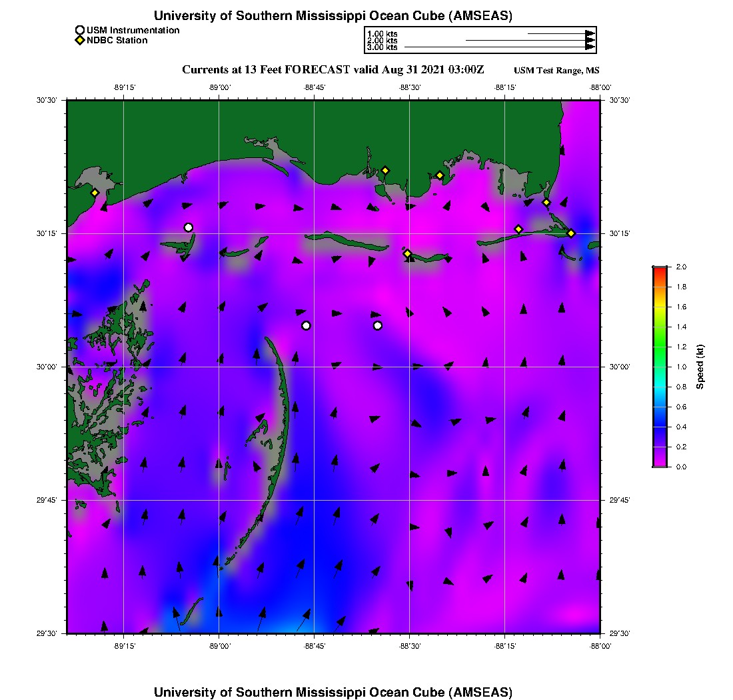Click the top axis label -89°15'

click(124, 88)
